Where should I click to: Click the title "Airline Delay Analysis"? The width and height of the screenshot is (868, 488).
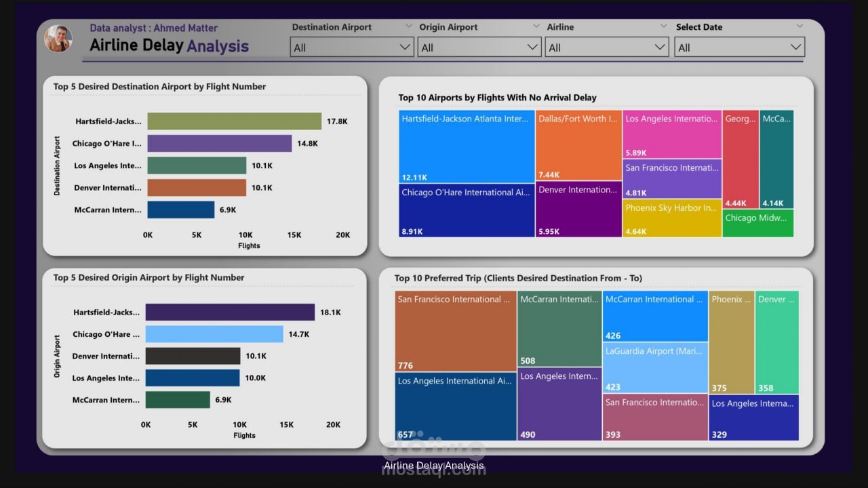click(x=170, y=46)
